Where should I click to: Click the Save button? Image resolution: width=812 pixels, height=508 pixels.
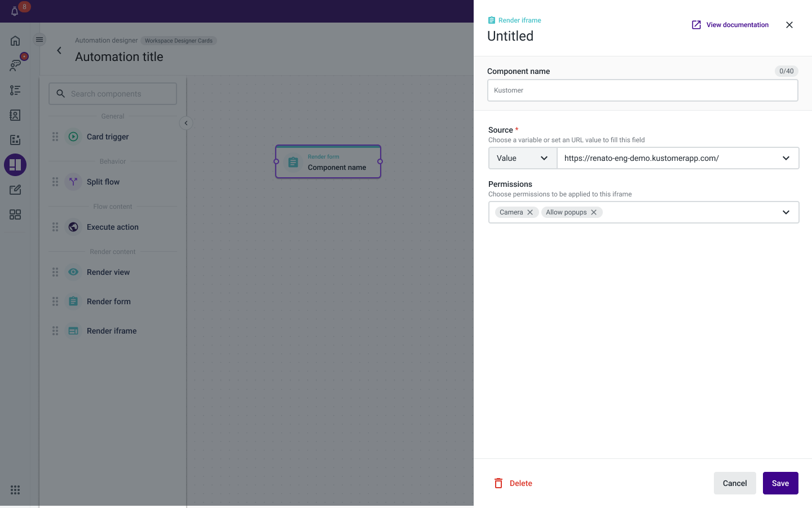click(x=780, y=483)
